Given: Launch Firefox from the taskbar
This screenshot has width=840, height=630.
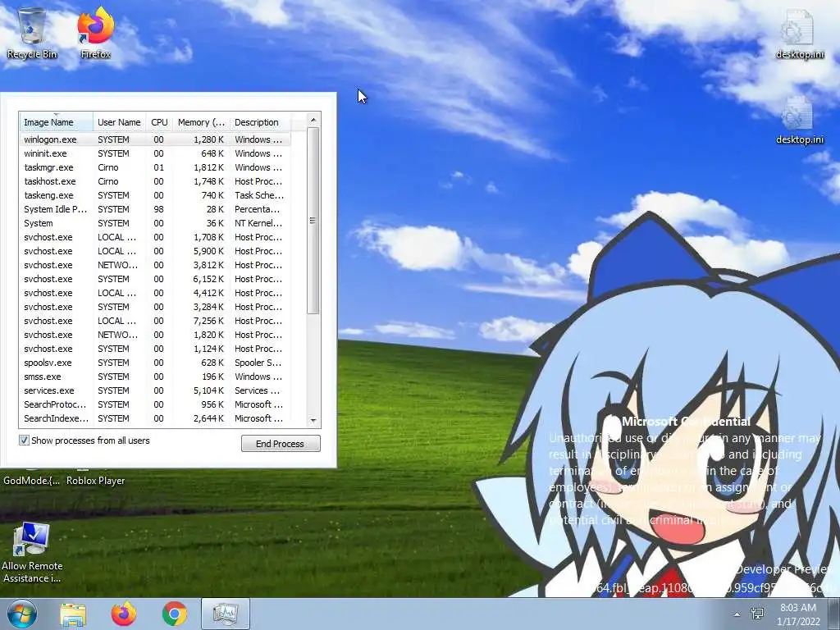Looking at the screenshot, I should click(x=124, y=614).
